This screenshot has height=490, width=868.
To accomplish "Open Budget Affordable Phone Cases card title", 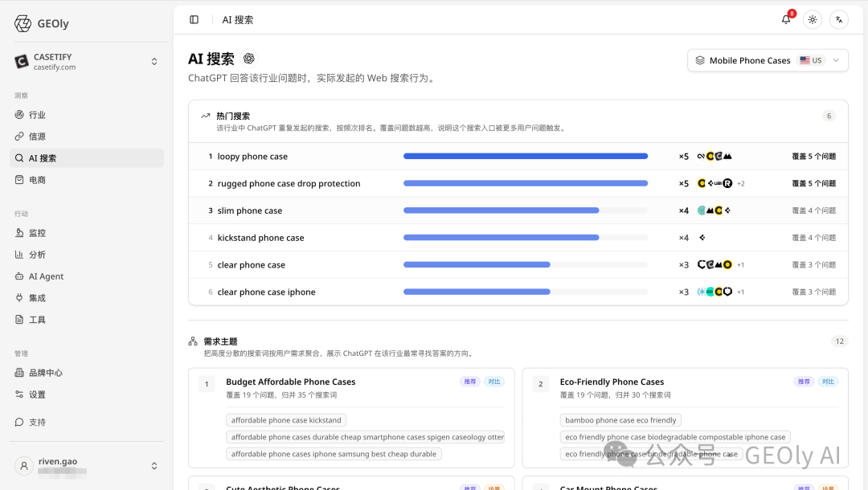I will click(291, 382).
